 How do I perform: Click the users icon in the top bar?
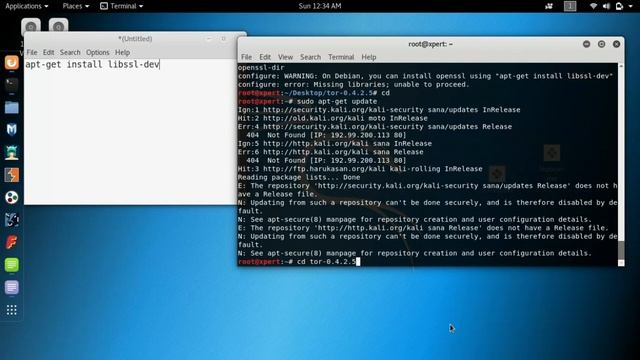[549, 6]
